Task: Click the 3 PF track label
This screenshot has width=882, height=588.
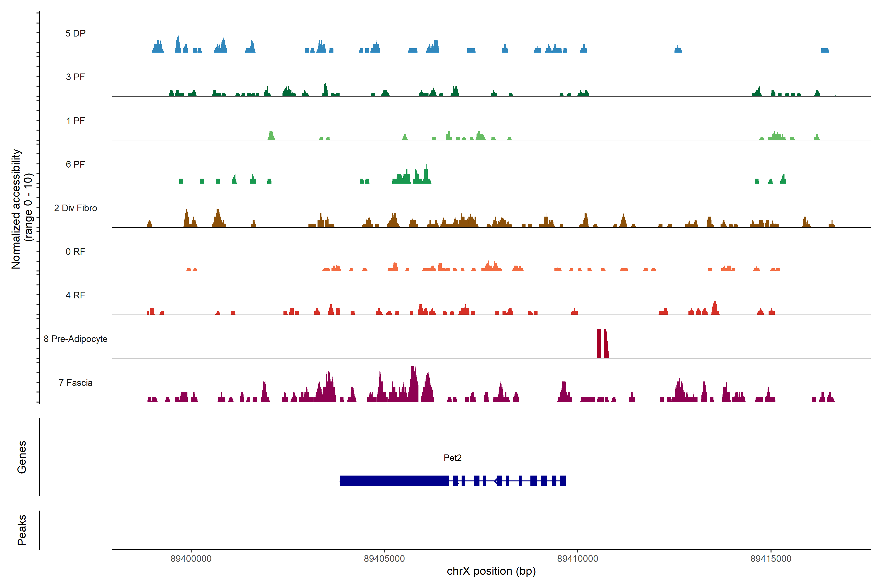Action: tap(75, 77)
